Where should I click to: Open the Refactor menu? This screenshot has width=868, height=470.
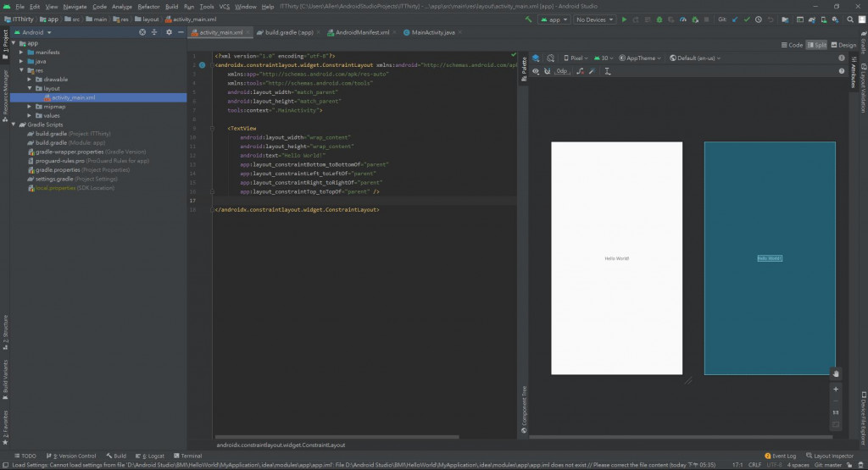(x=148, y=6)
